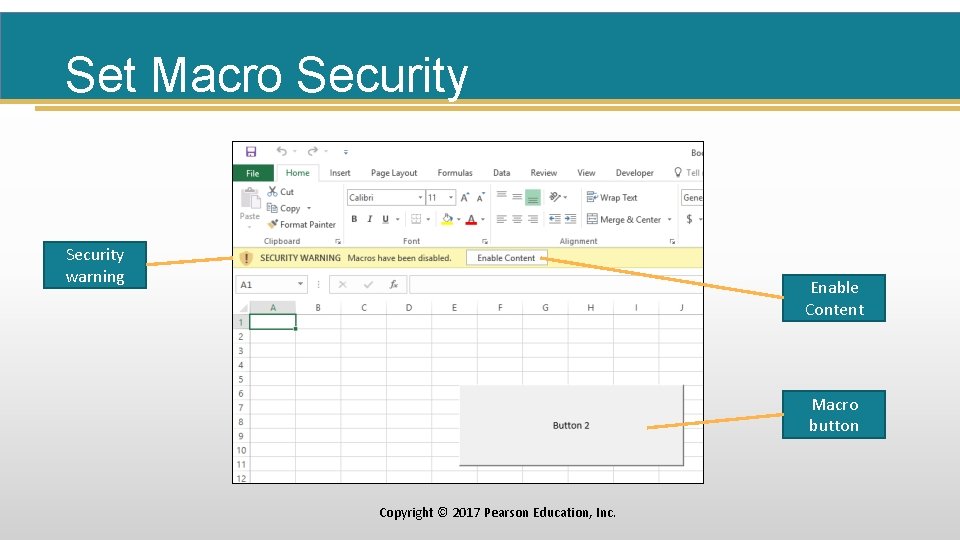Click the Save icon in Quick Access toolbar
This screenshot has height=540, width=960.
(251, 151)
